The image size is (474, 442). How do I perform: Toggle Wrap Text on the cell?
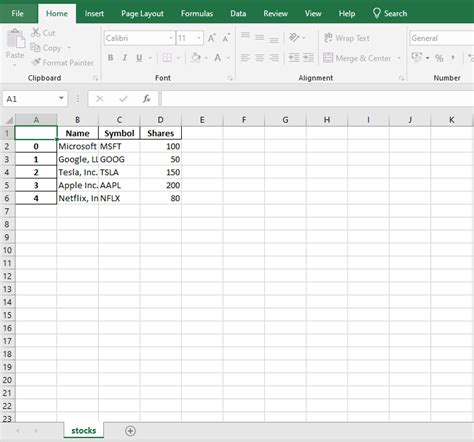(x=347, y=38)
